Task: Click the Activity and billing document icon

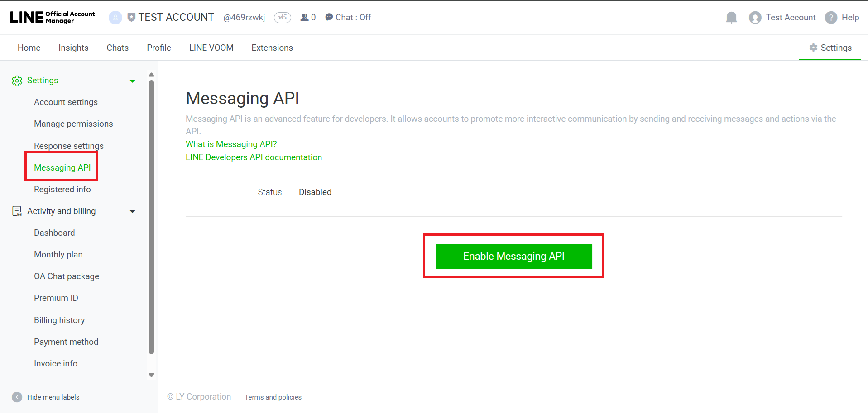Action: [17, 211]
